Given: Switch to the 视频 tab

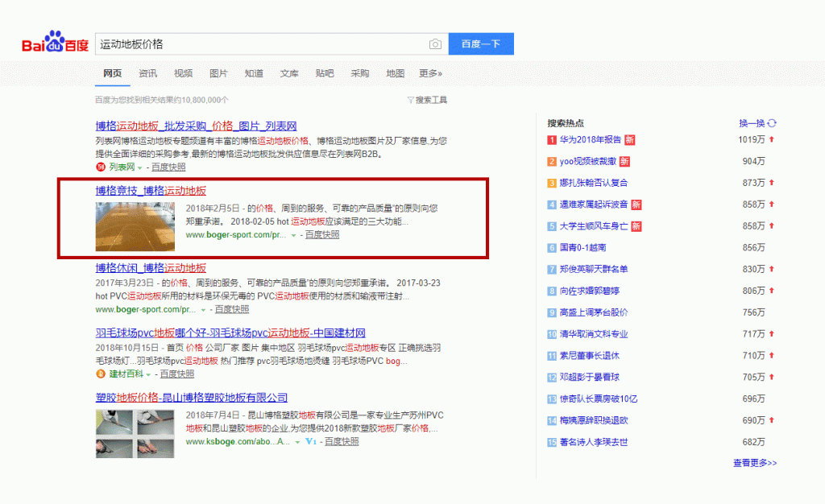Looking at the screenshot, I should pyautogui.click(x=183, y=73).
